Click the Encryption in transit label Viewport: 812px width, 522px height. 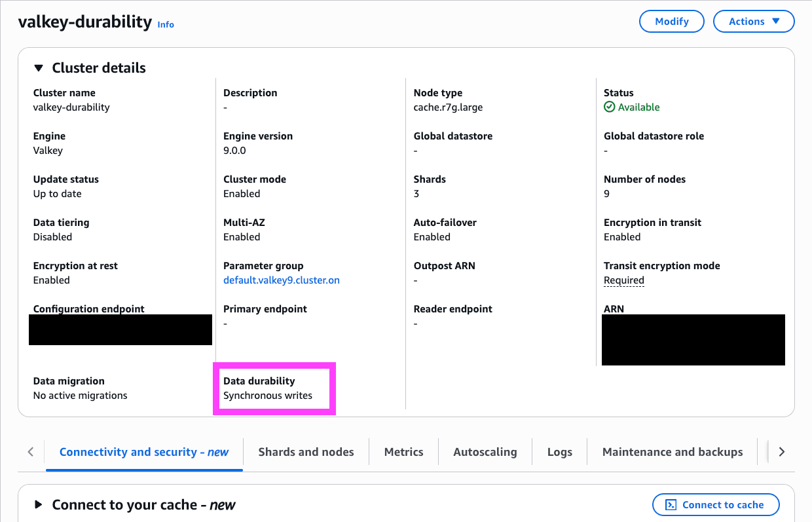pos(653,223)
